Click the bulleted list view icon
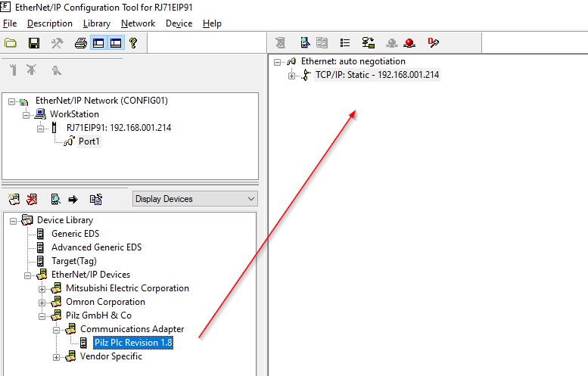Screen dimensions: 588x376 pos(345,42)
